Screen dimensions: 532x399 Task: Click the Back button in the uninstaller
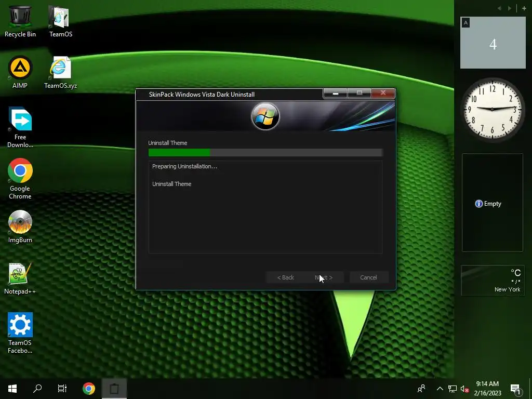286,277
